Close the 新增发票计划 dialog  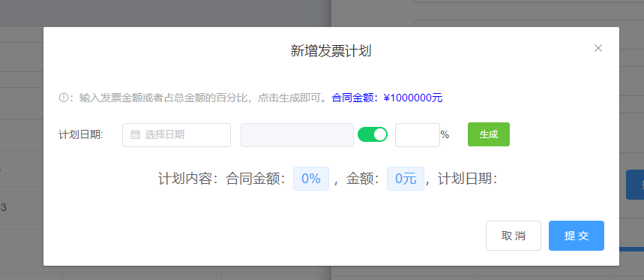pos(598,48)
